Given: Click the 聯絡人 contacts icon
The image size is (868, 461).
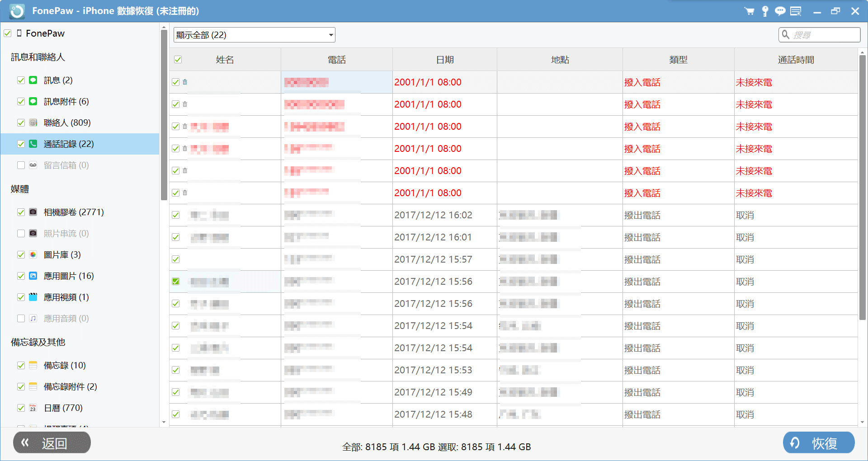Looking at the screenshot, I should coord(33,122).
